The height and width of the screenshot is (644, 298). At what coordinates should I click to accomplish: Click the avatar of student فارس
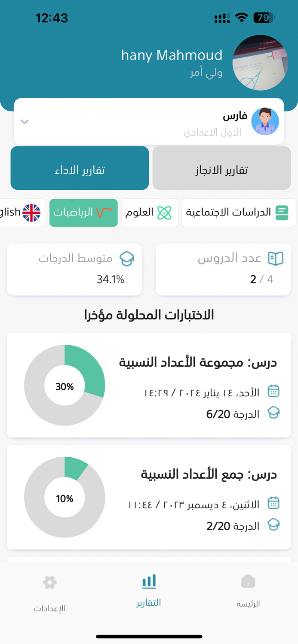tap(265, 122)
